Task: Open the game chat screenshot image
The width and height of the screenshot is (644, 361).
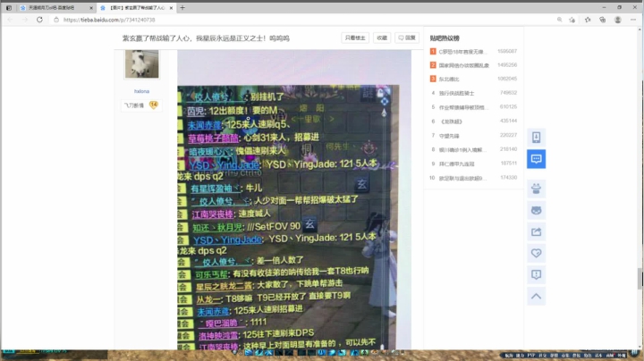Action: pos(294,200)
